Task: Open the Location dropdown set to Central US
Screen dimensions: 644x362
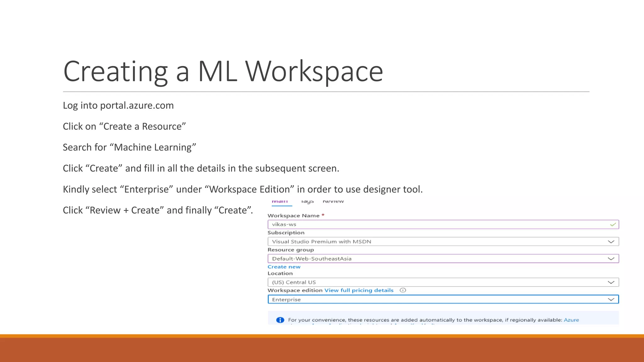Action: (443, 282)
